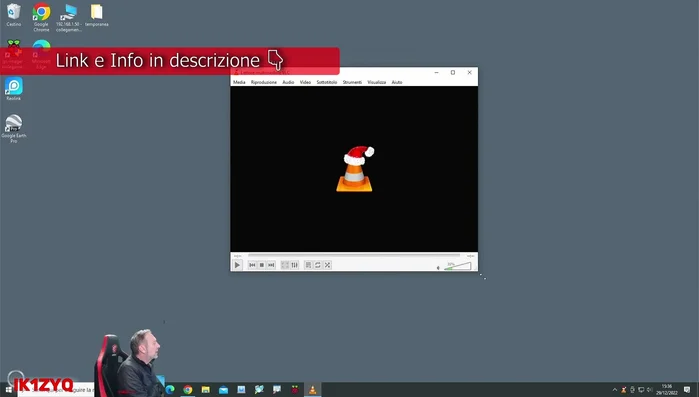Open Raspberry Pi Imager taskbar icon

tap(295, 389)
